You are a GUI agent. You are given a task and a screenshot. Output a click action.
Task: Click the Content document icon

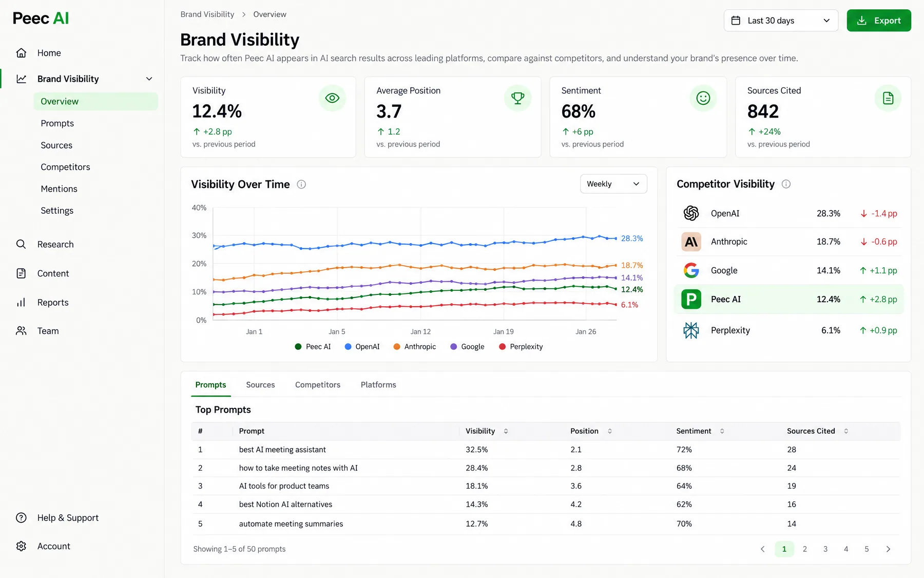(x=21, y=273)
